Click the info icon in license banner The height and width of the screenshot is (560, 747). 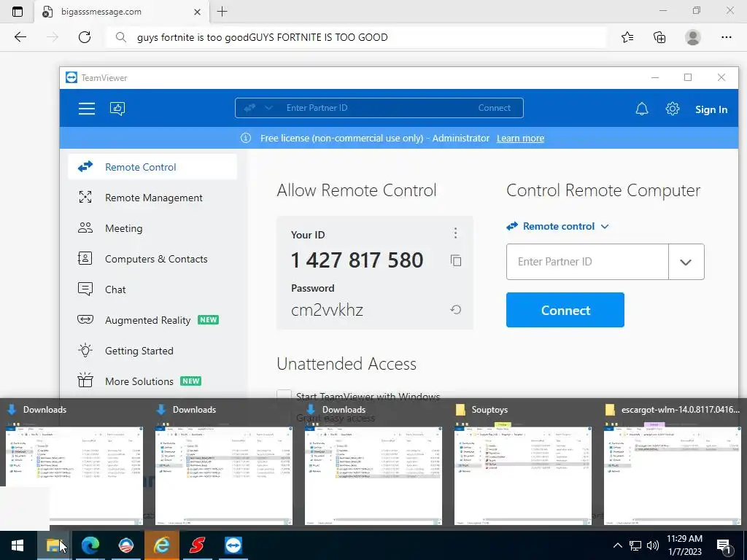(x=246, y=138)
